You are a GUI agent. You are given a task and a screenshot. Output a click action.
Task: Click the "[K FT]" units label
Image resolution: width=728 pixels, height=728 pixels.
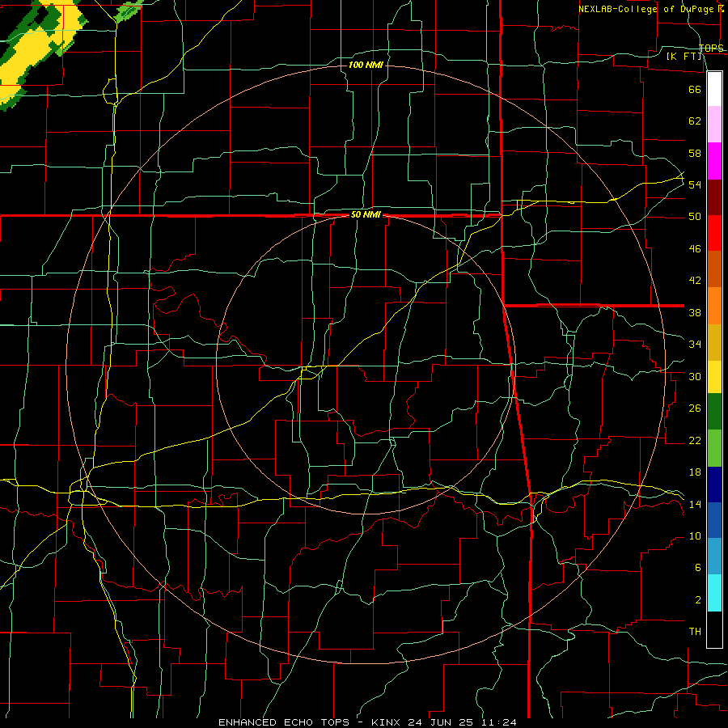click(x=685, y=56)
